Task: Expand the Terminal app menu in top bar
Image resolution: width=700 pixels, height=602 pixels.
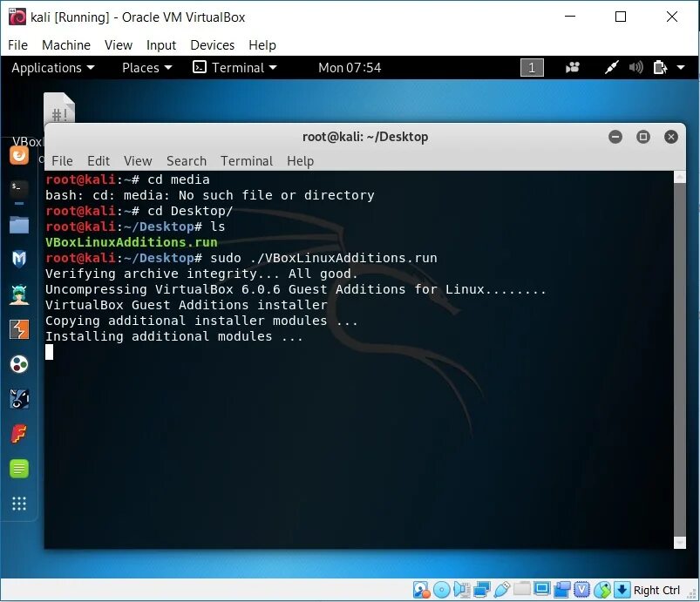Action: [x=234, y=68]
